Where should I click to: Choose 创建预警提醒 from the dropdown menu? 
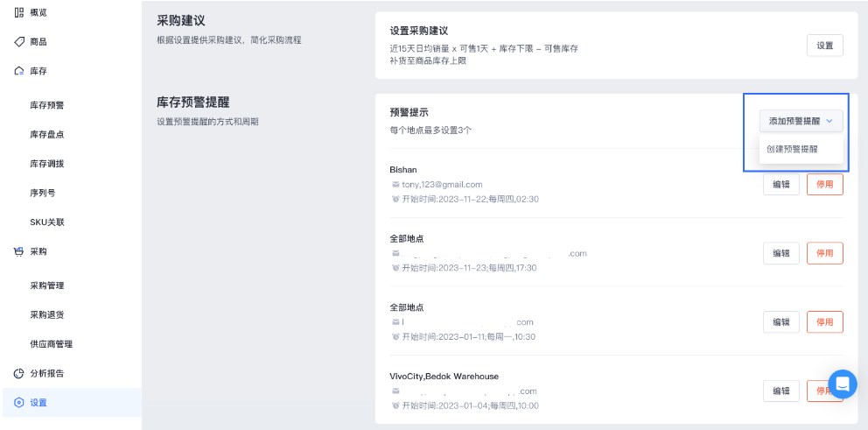792,149
